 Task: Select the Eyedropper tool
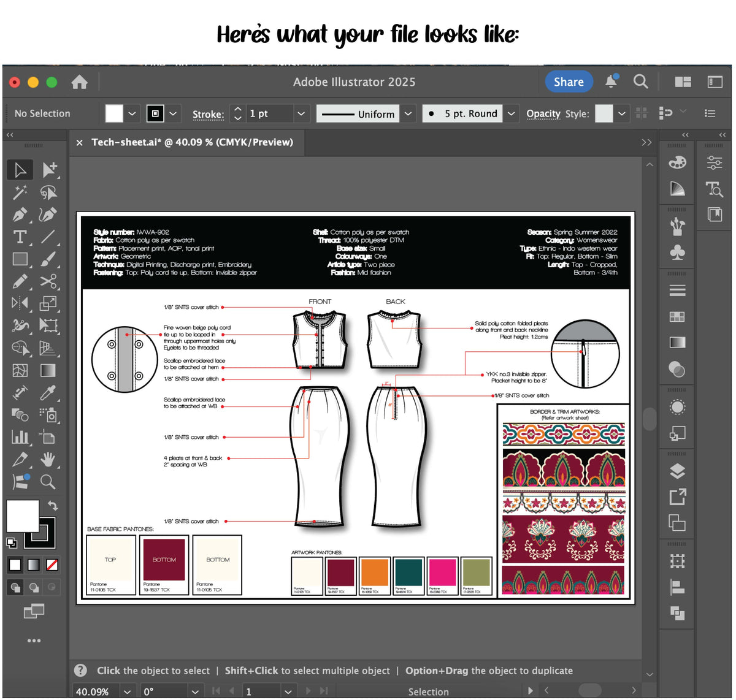point(48,392)
